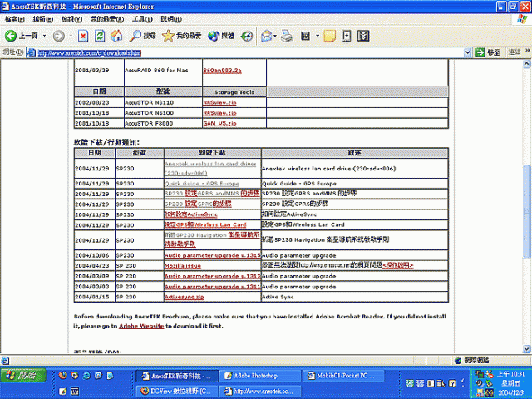Go to the Home page icon
The height and width of the screenshot is (399, 532).
[x=116, y=36]
